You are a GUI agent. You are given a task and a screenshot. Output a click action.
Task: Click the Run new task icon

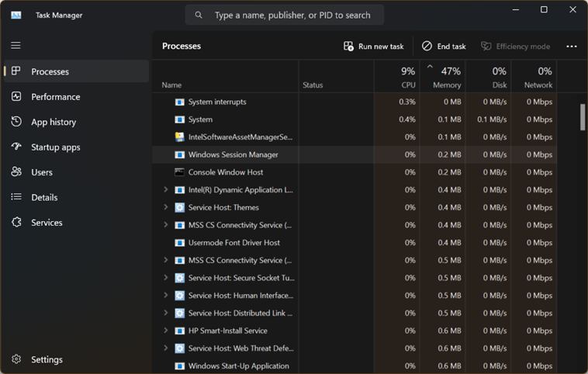pos(348,46)
